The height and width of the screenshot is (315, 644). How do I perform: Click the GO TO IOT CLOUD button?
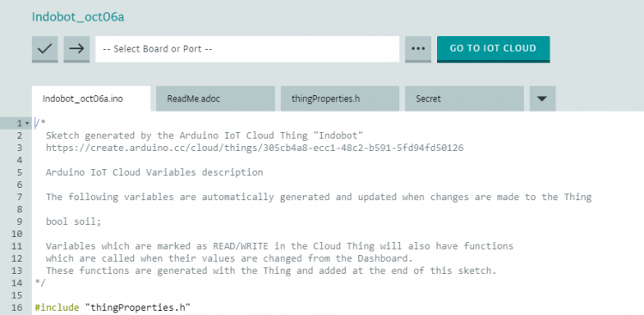tap(493, 49)
